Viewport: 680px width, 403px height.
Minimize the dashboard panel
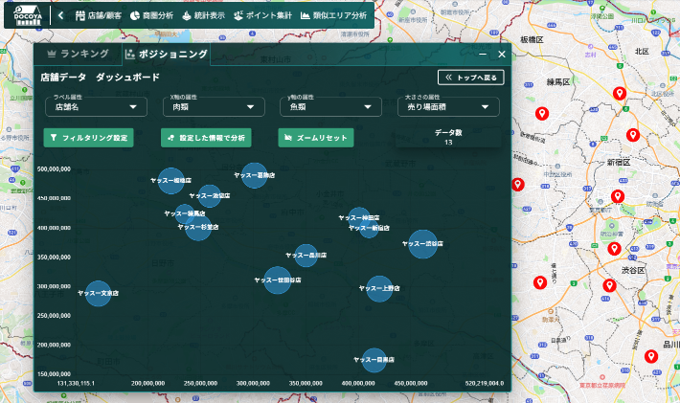(483, 54)
